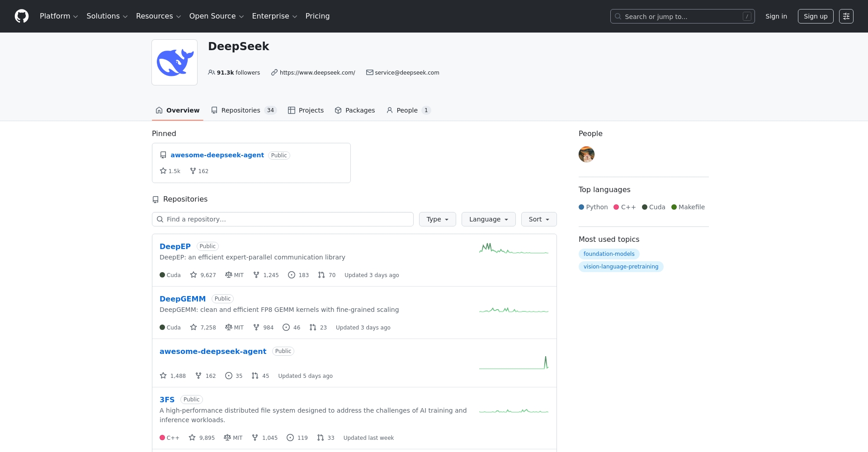Expand the Enterprise menu
Viewport: 868px width, 452px height.
[274, 16]
